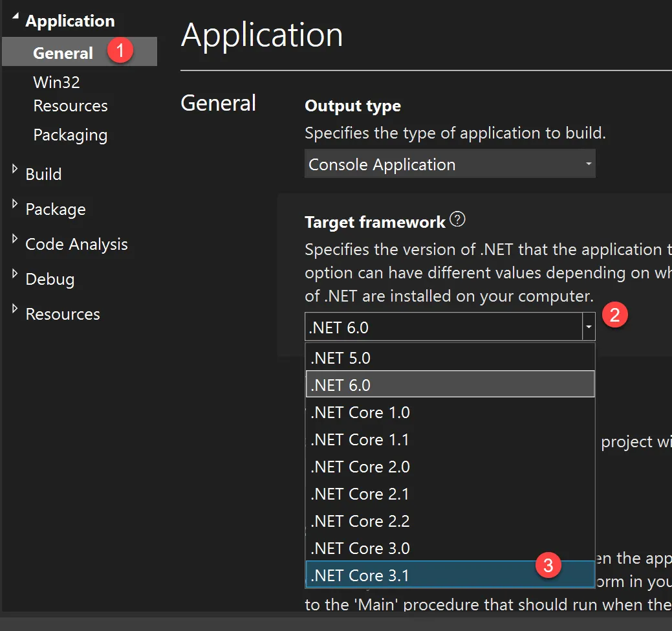Click the Target framework dropdown arrow
Image resolution: width=672 pixels, height=631 pixels.
589,327
